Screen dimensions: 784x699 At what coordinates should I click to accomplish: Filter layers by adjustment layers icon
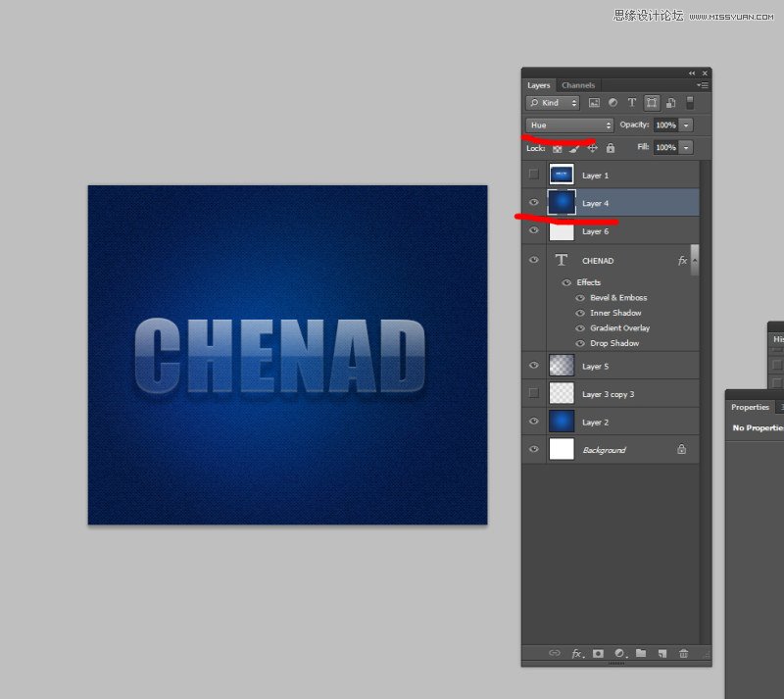click(x=612, y=103)
